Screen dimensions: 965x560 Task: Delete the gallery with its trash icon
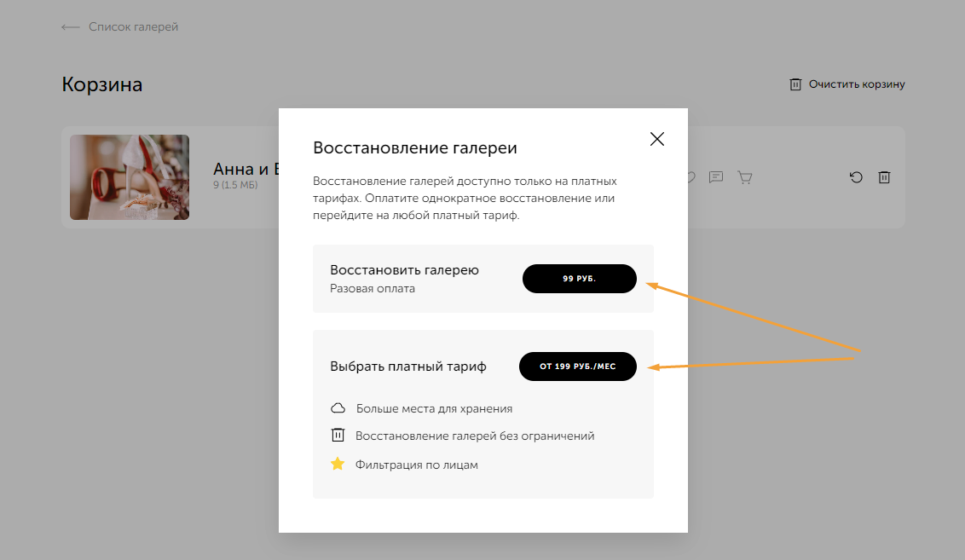tap(884, 177)
